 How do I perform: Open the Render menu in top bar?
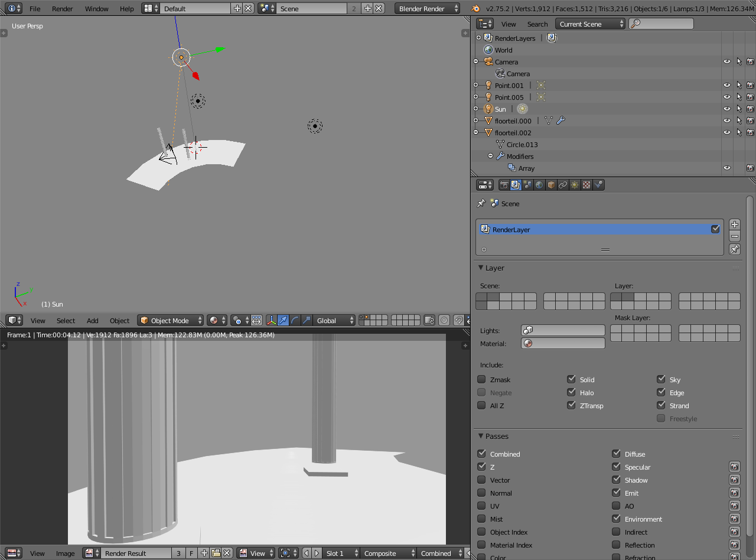point(63,8)
